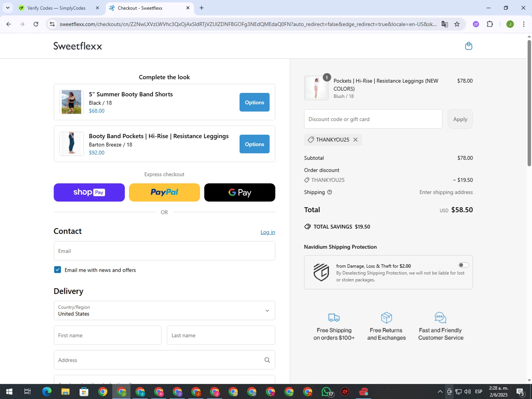Toggle Navidium Shipping Protection switch
The height and width of the screenshot is (399, 532).
464,265
